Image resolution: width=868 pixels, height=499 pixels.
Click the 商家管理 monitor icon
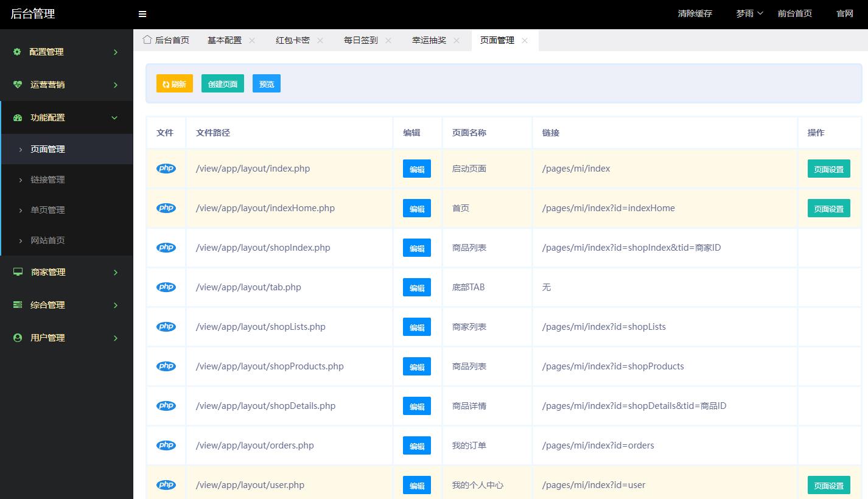pyautogui.click(x=18, y=272)
